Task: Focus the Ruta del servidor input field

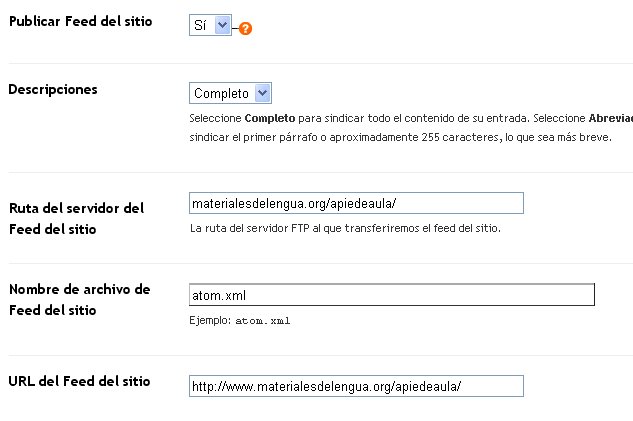Action: (356, 203)
